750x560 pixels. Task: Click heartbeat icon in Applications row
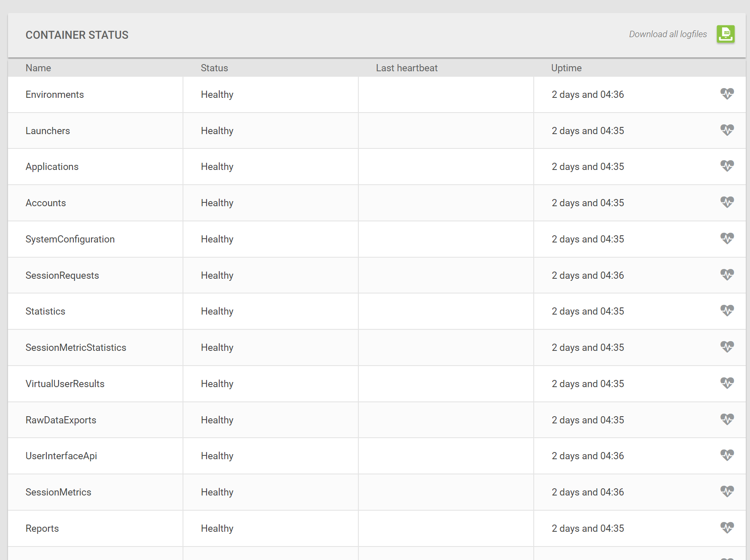click(727, 166)
